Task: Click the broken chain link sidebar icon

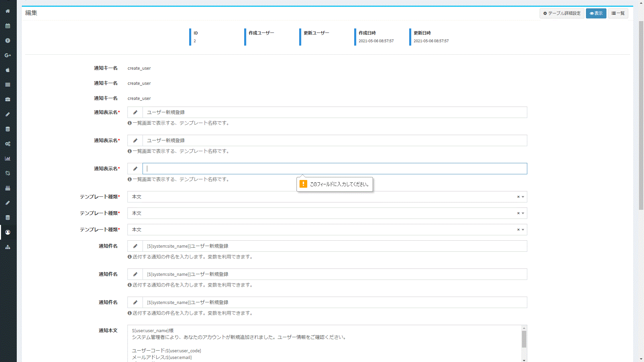Action: pos(8,173)
